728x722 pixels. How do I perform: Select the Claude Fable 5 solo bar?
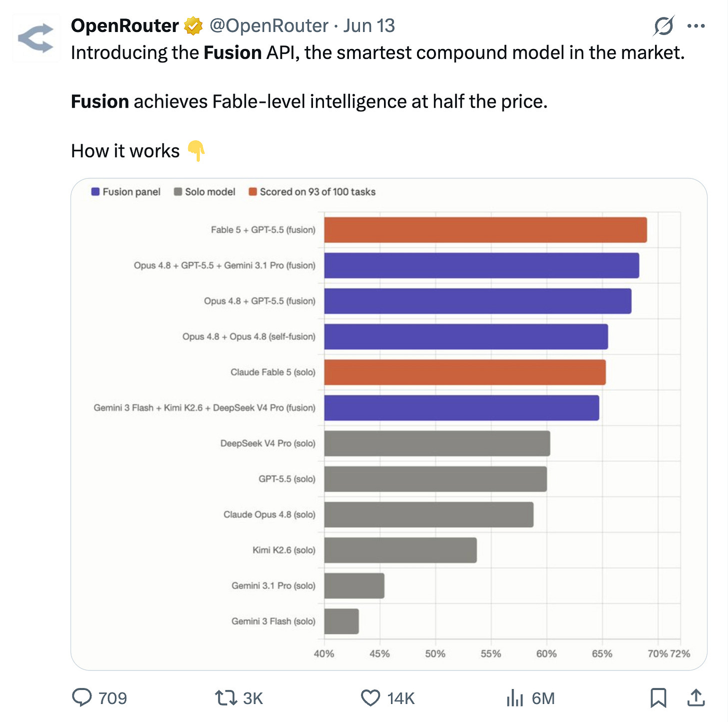465,372
